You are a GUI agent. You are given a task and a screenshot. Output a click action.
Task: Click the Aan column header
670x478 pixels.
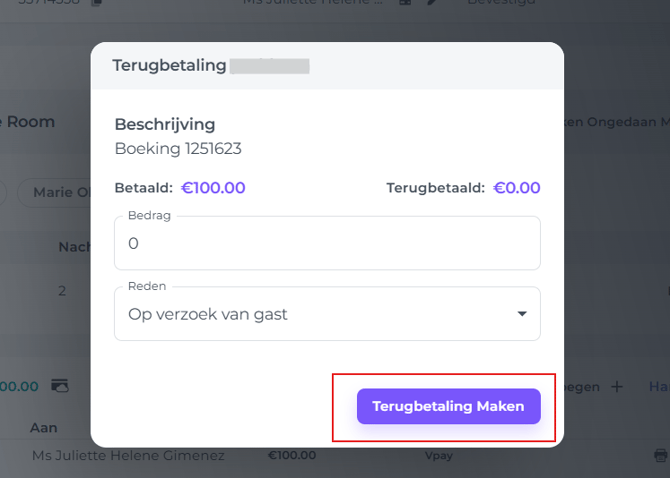(44, 427)
